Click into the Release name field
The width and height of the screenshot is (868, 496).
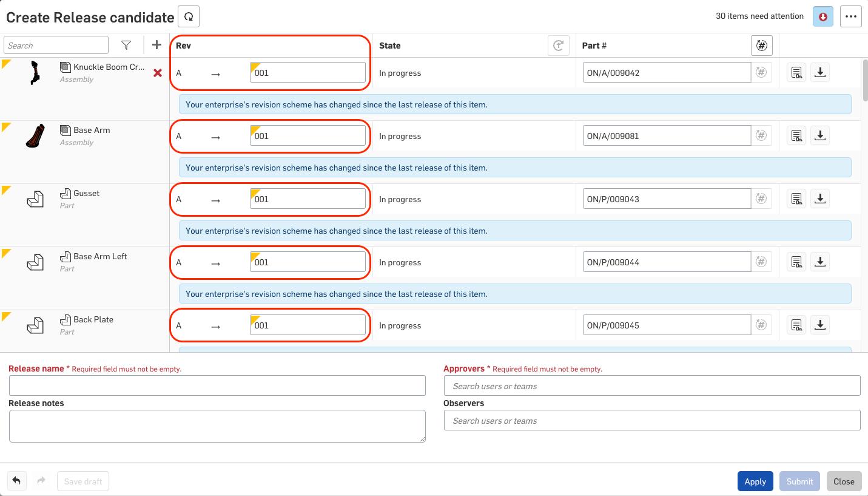pos(217,386)
